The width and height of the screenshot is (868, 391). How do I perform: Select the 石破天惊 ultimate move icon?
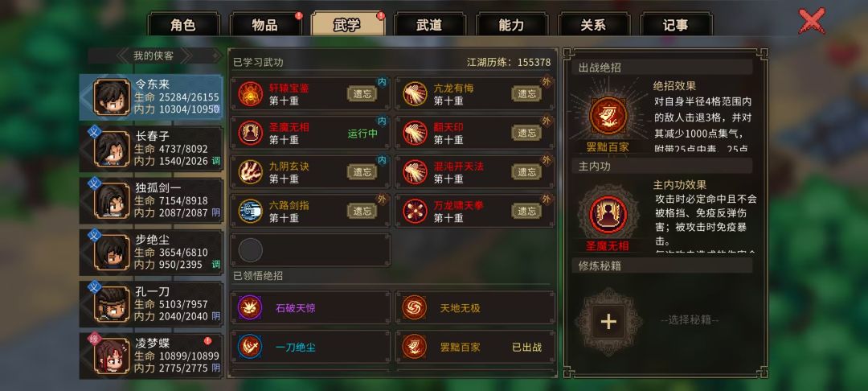[250, 307]
